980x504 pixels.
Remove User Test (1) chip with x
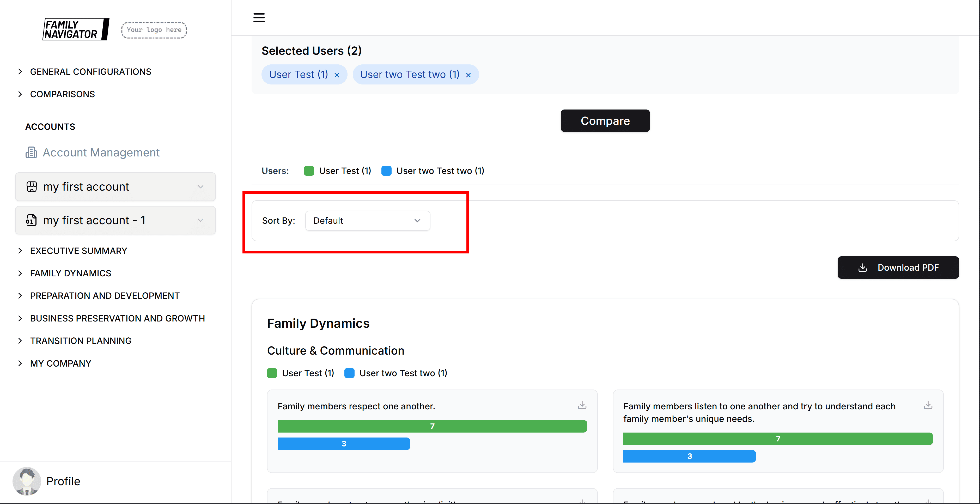[x=337, y=75]
